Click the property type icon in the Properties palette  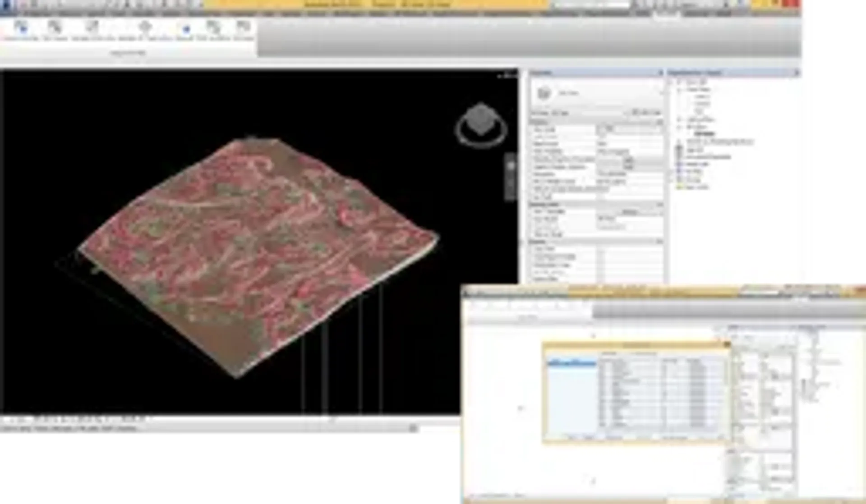(x=544, y=93)
